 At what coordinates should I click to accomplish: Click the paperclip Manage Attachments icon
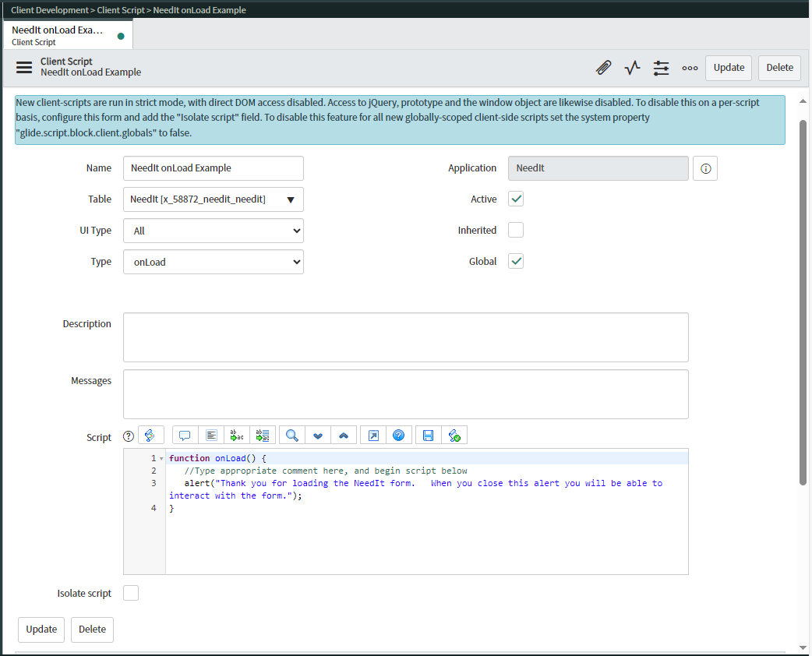click(603, 68)
